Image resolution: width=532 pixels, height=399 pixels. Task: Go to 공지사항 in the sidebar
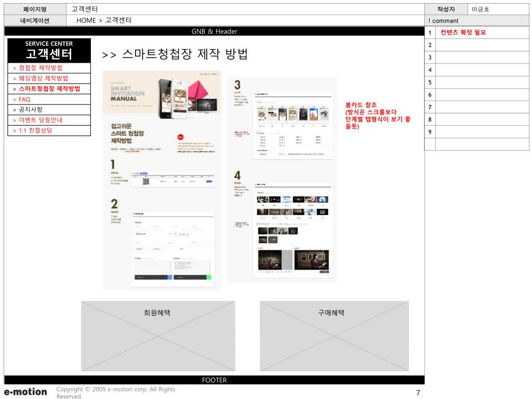point(31,110)
